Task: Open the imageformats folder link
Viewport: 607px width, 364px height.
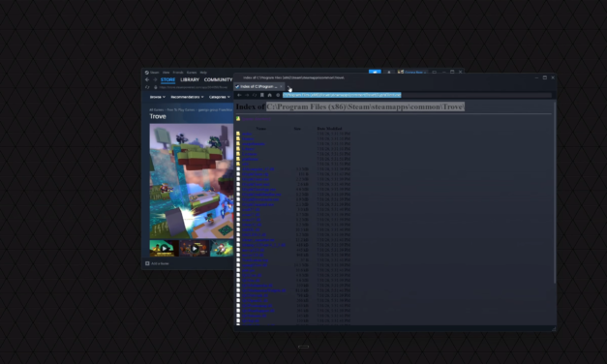Action: [254, 144]
